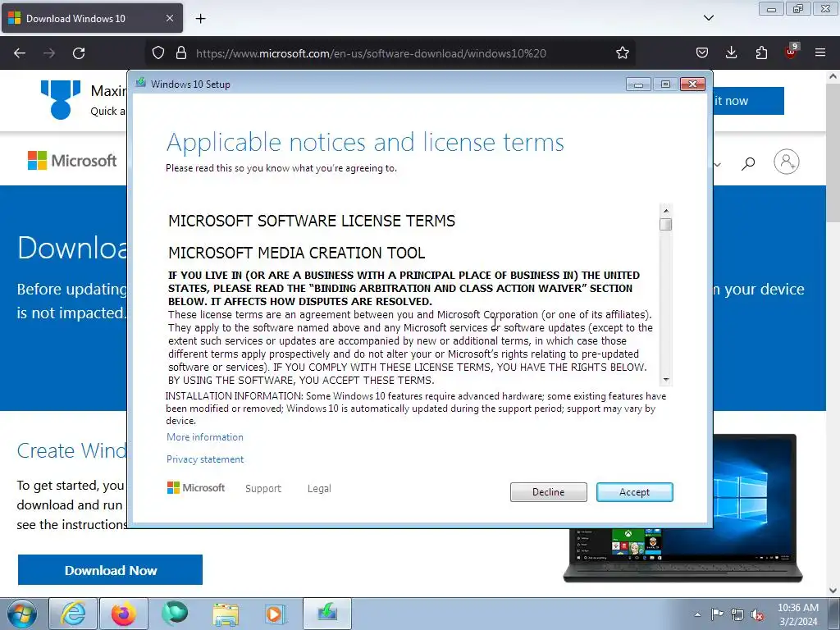This screenshot has height=630, width=840.
Task: Open Windows Explorer from taskbar
Action: click(x=226, y=614)
